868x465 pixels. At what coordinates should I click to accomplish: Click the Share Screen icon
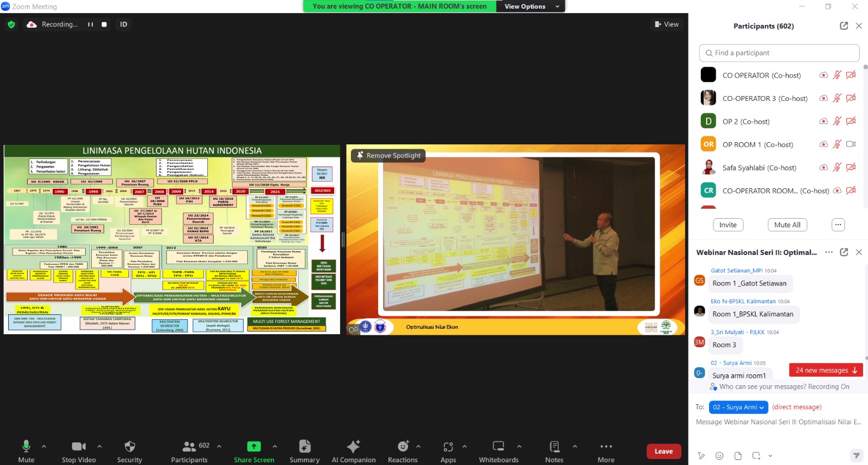click(254, 447)
